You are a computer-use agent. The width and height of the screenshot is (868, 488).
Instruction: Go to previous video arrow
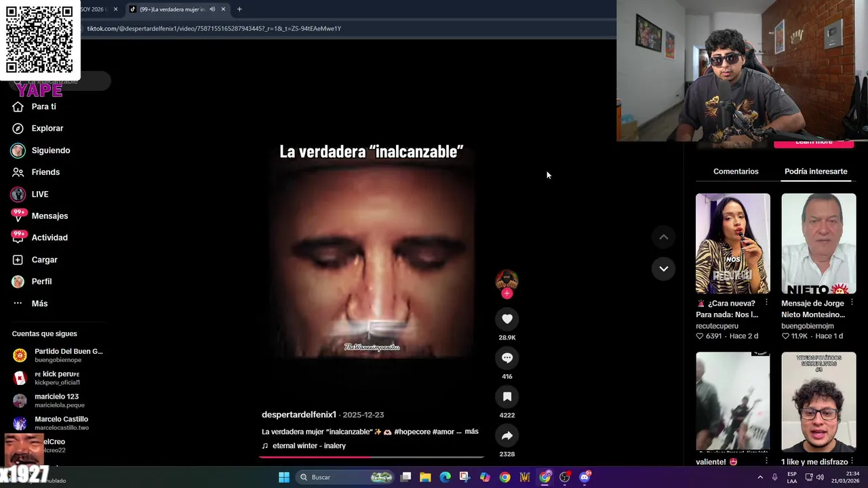664,237
